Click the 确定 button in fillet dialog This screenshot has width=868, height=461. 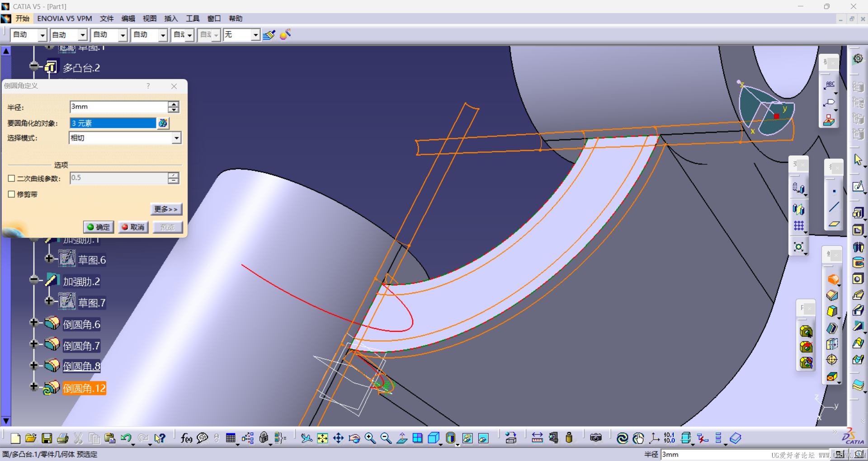99,227
